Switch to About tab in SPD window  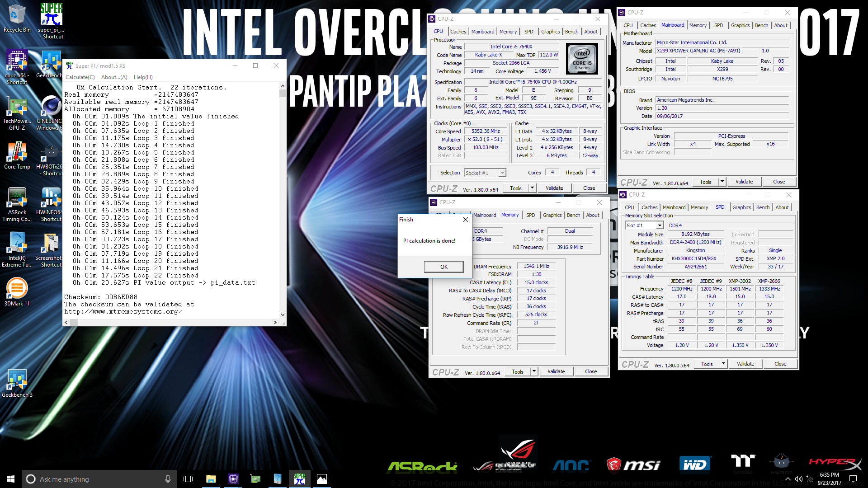[x=782, y=207]
